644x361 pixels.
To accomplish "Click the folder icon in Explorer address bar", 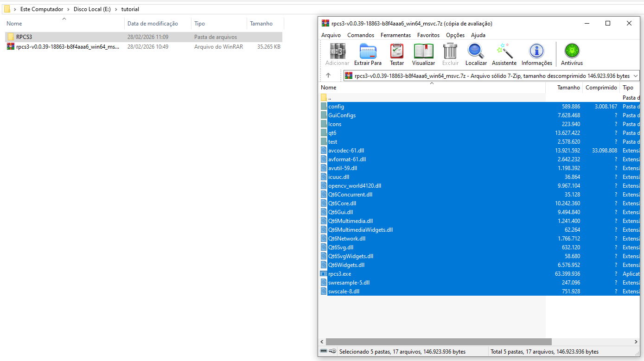I will (7, 9).
